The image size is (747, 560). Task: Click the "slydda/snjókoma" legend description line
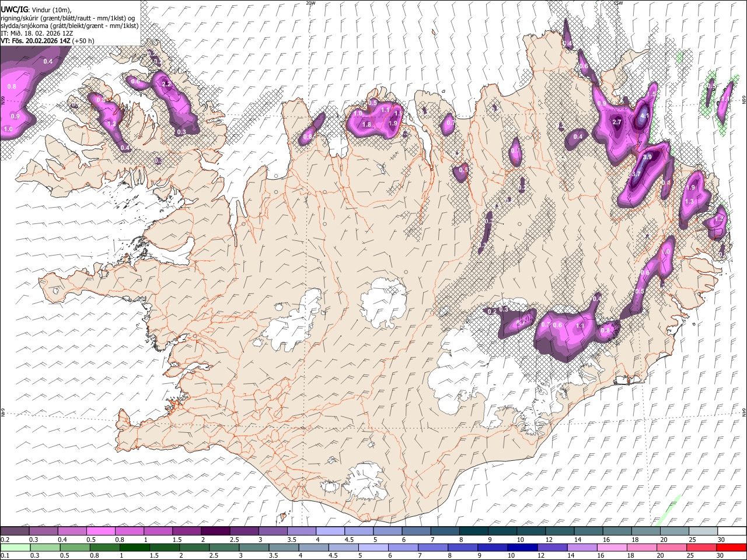69,26
